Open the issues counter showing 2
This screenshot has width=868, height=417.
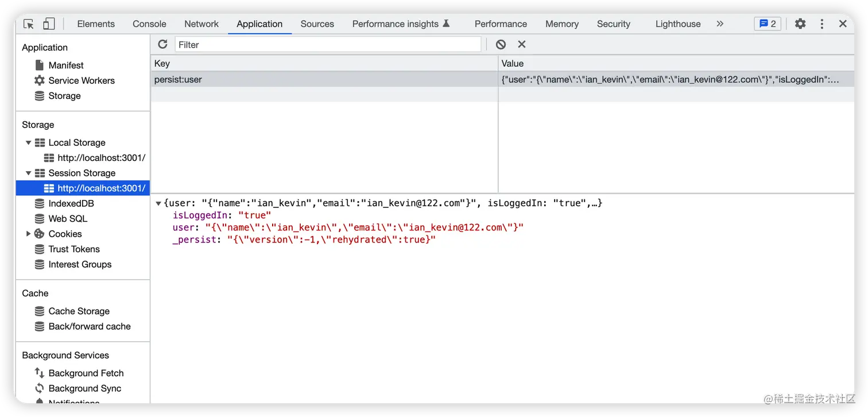pos(768,24)
